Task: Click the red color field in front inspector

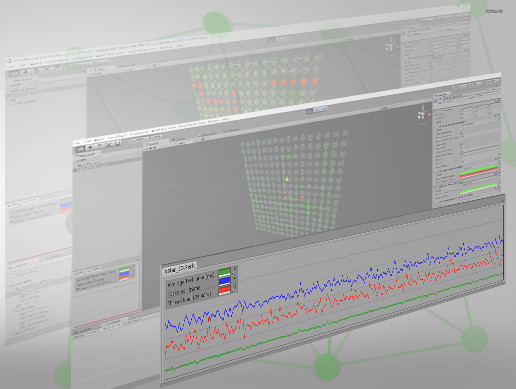Action: click(x=479, y=173)
